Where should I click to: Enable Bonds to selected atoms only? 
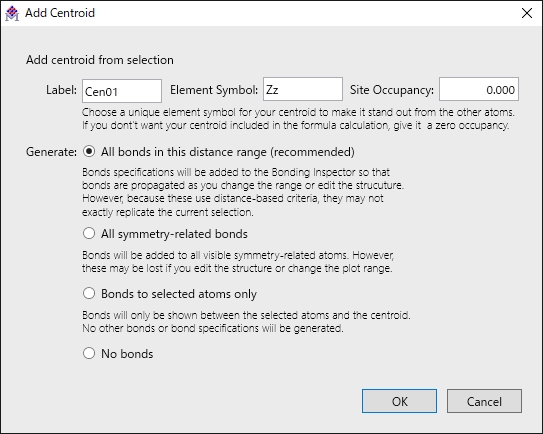pos(170,294)
